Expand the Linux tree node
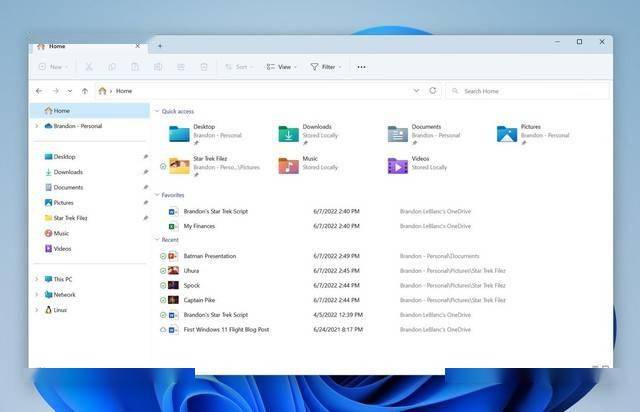 [37, 310]
